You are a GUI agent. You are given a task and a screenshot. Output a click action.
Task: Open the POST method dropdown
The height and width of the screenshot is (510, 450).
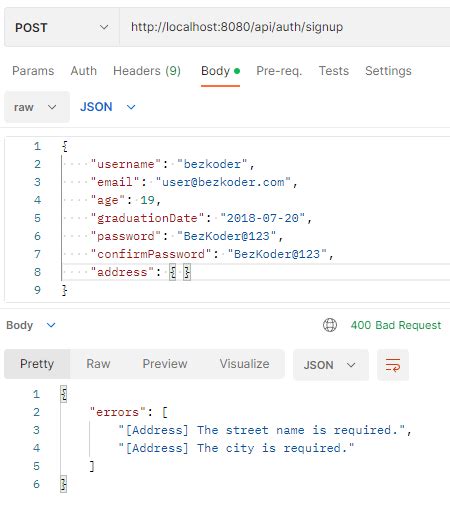(x=62, y=27)
